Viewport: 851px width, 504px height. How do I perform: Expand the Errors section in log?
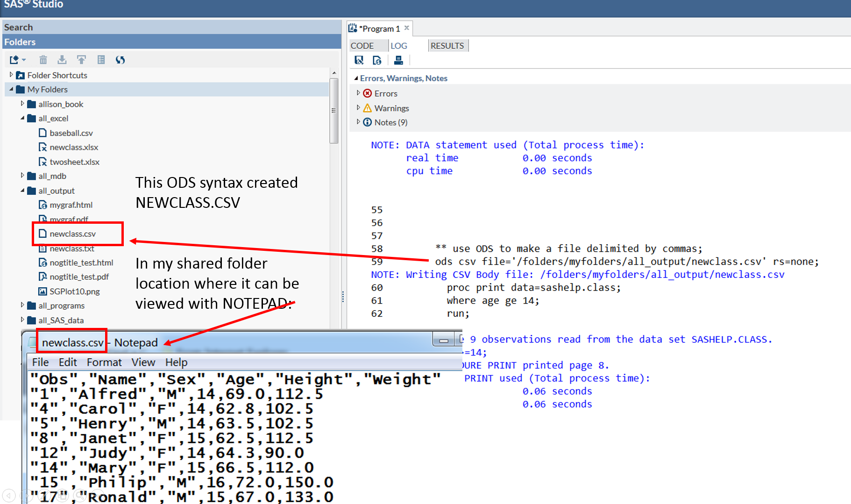point(358,93)
